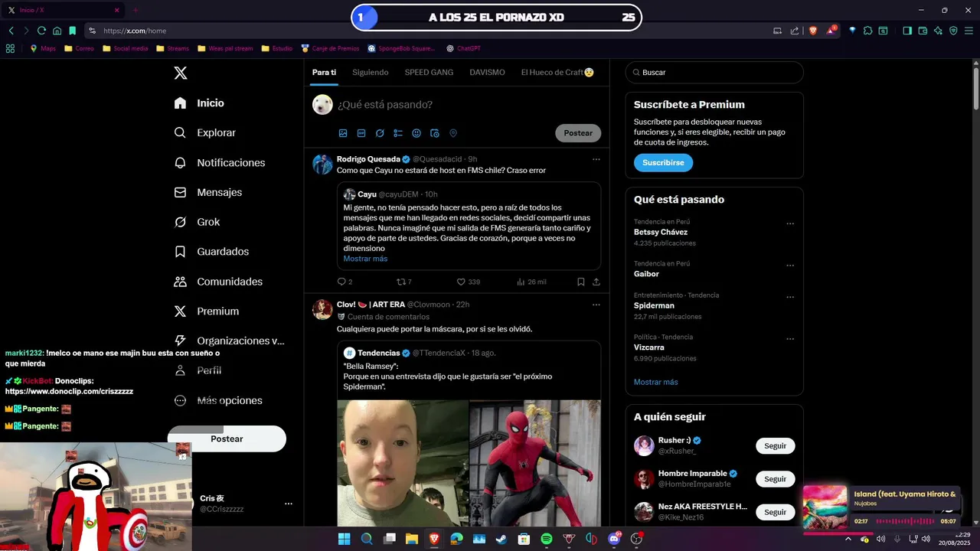Reload the page with browser refresh icon
Screen dimensions: 980x551
coord(41,31)
